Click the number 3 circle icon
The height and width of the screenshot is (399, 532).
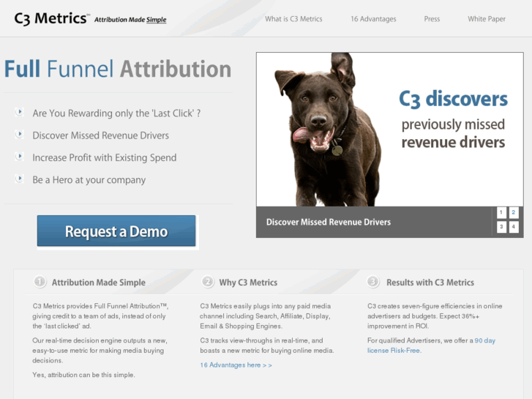[x=373, y=282]
